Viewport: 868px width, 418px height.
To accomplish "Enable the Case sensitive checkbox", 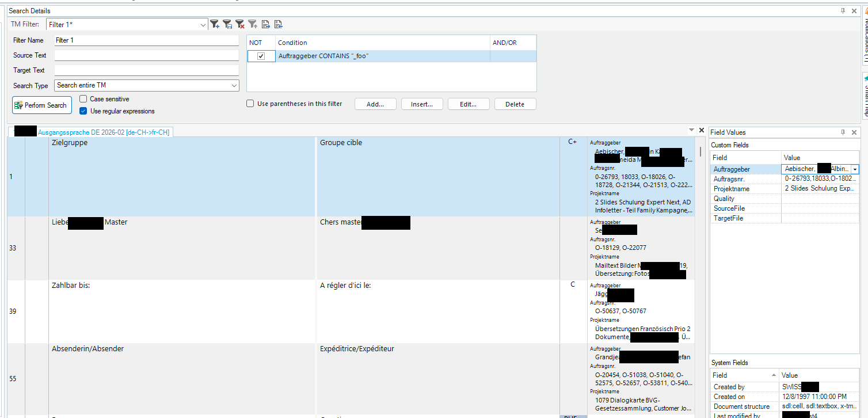I will point(83,99).
